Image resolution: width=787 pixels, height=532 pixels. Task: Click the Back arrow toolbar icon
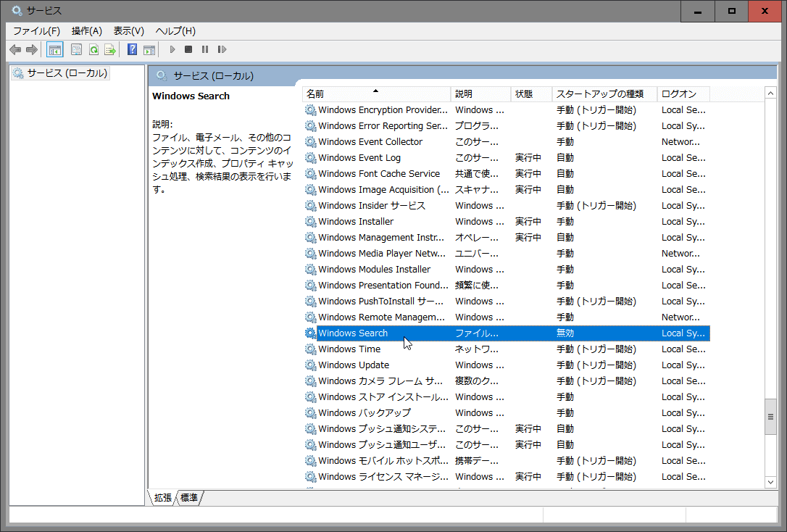15,49
